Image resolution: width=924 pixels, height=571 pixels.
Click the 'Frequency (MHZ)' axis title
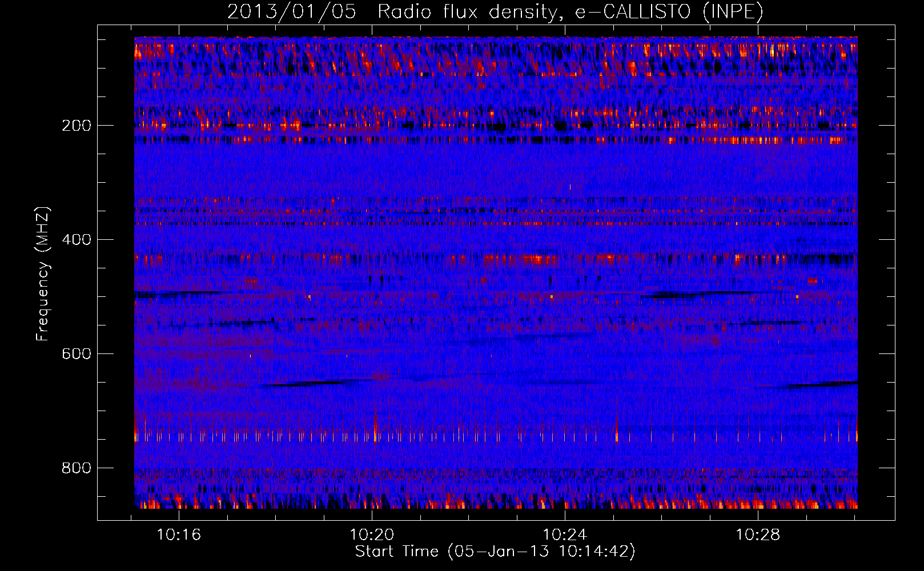click(43, 274)
